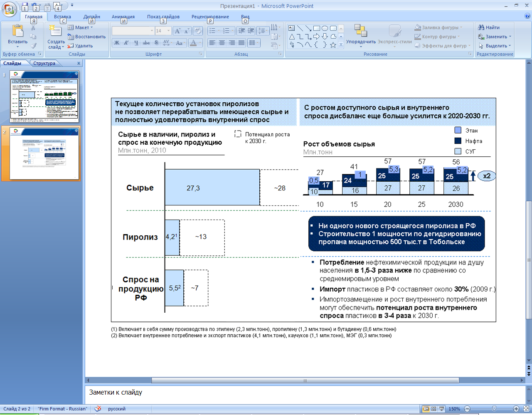Toggle Underline (Ч) formatting
Screen dimensions: 532x415
[136, 43]
